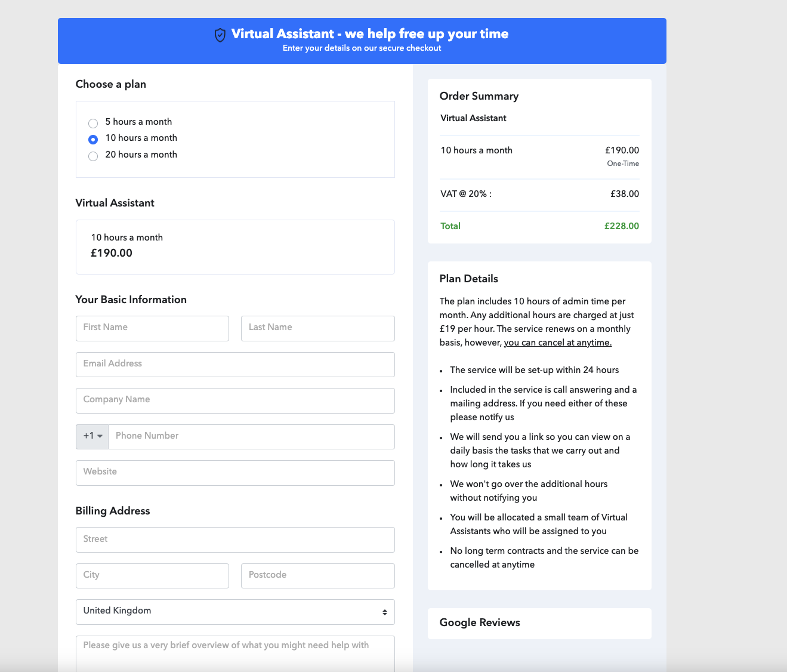Click the 'Virtual Assistant - we help free up your time' title
787x672 pixels.
[x=370, y=34]
